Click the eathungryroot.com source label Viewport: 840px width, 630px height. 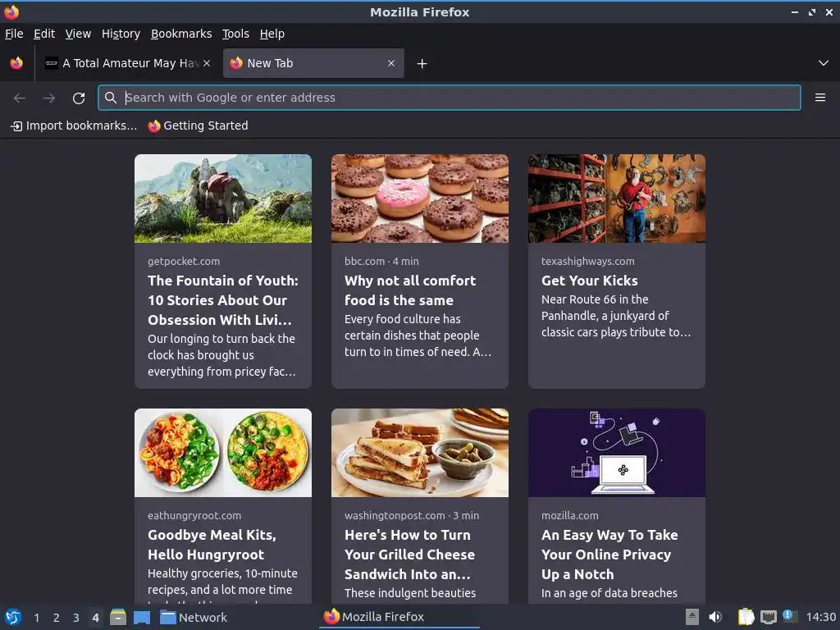194,516
